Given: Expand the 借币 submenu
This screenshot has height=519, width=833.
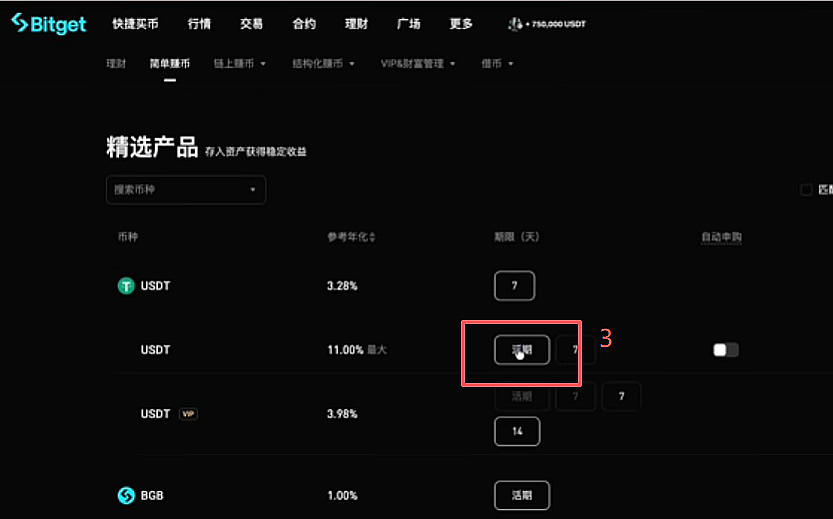Looking at the screenshot, I should 497,64.
